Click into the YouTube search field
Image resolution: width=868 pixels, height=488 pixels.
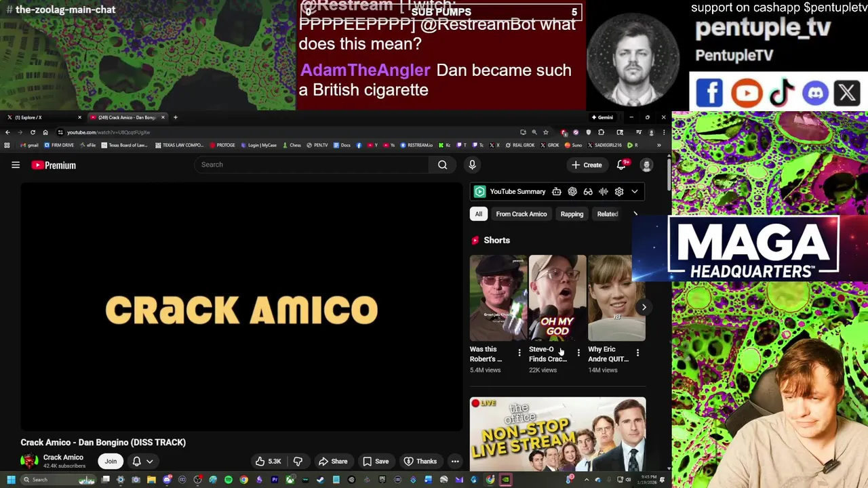[311, 165]
